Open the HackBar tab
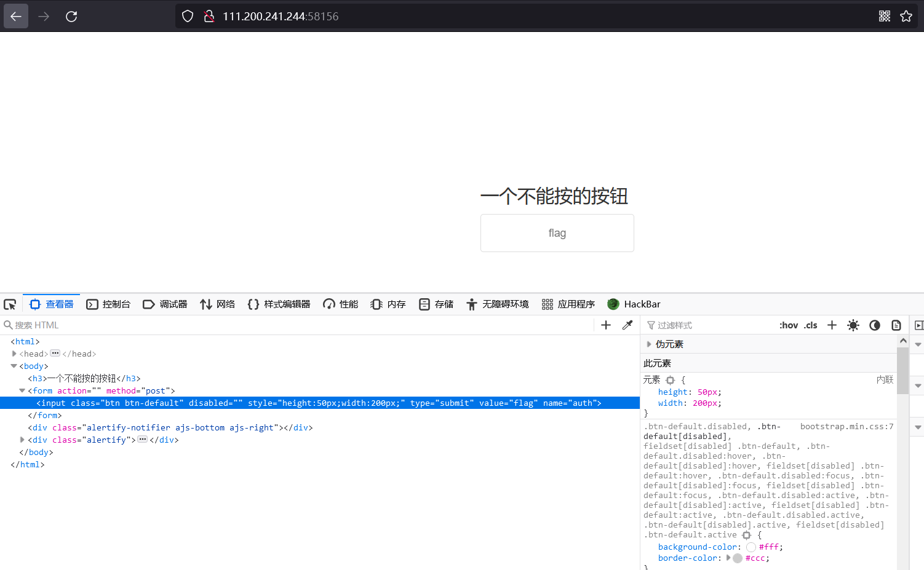The width and height of the screenshot is (924, 570). [x=634, y=304]
